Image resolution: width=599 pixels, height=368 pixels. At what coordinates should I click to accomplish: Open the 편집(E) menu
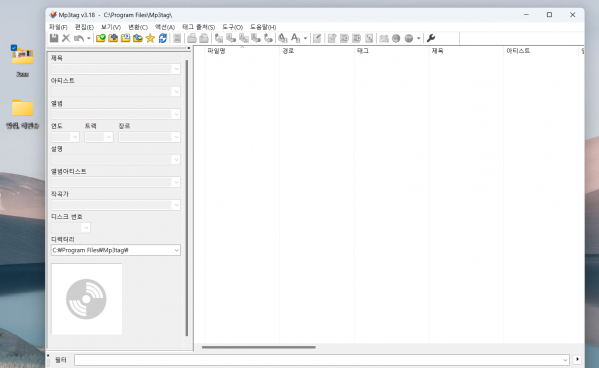coord(84,27)
